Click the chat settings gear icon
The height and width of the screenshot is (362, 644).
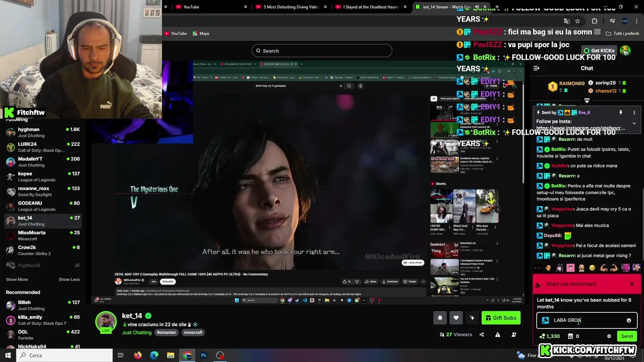[609, 336]
